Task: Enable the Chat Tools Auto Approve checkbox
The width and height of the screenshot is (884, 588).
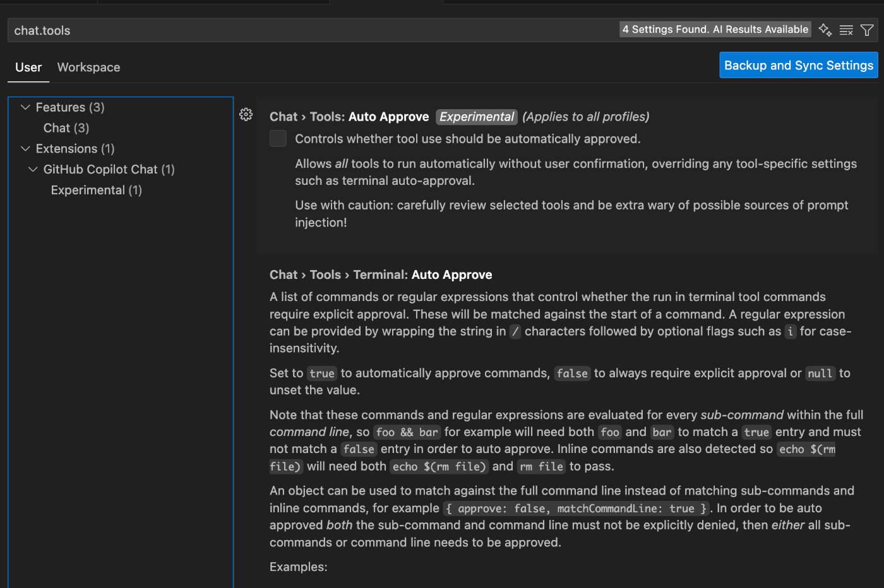Action: pyautogui.click(x=278, y=138)
